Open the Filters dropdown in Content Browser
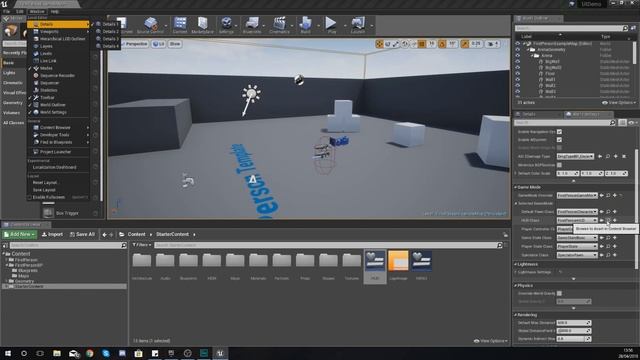 141,245
